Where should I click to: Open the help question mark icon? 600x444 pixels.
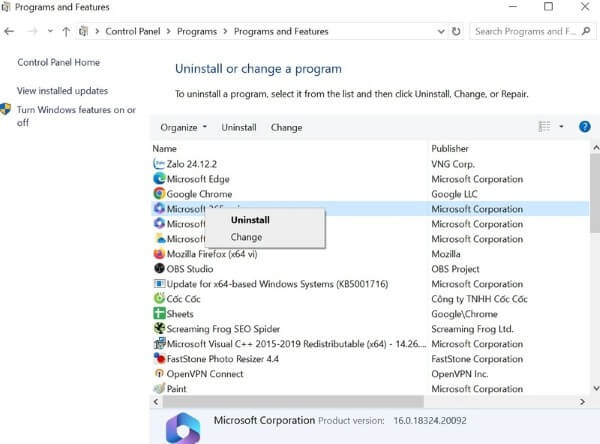tap(585, 127)
